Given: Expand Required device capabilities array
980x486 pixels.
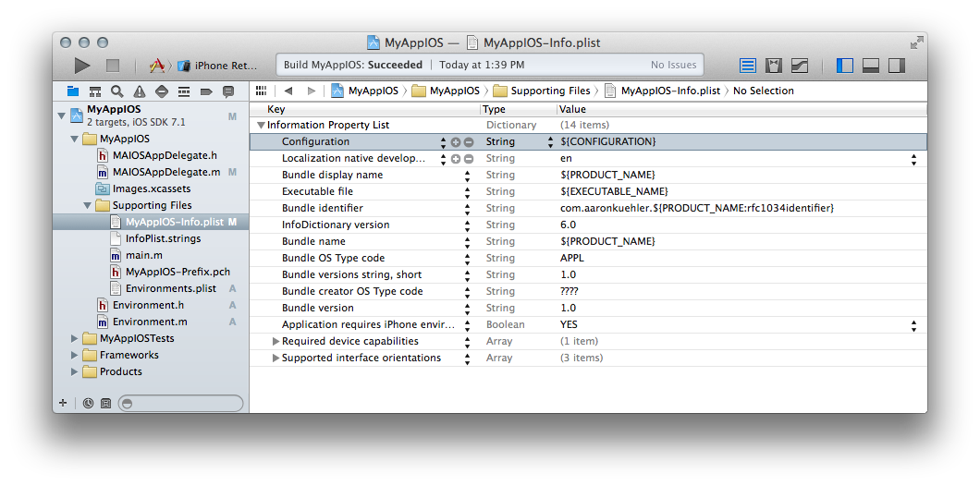Looking at the screenshot, I should tap(276, 341).
